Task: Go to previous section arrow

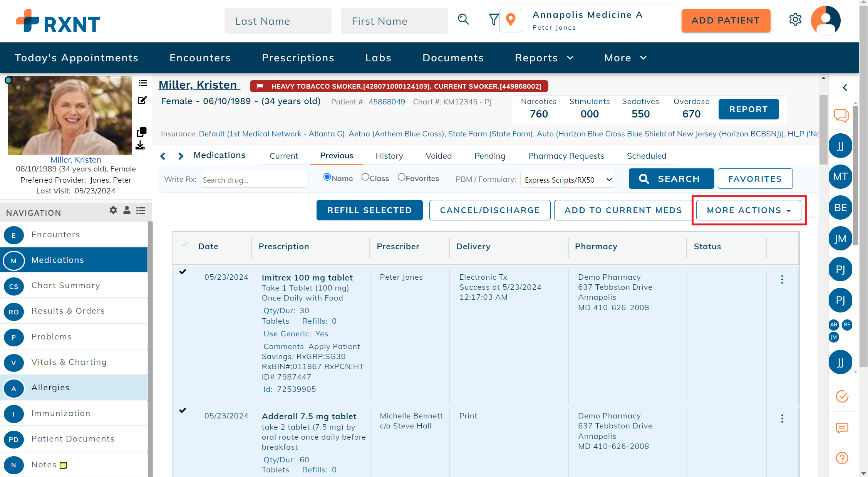Action: click(x=163, y=156)
